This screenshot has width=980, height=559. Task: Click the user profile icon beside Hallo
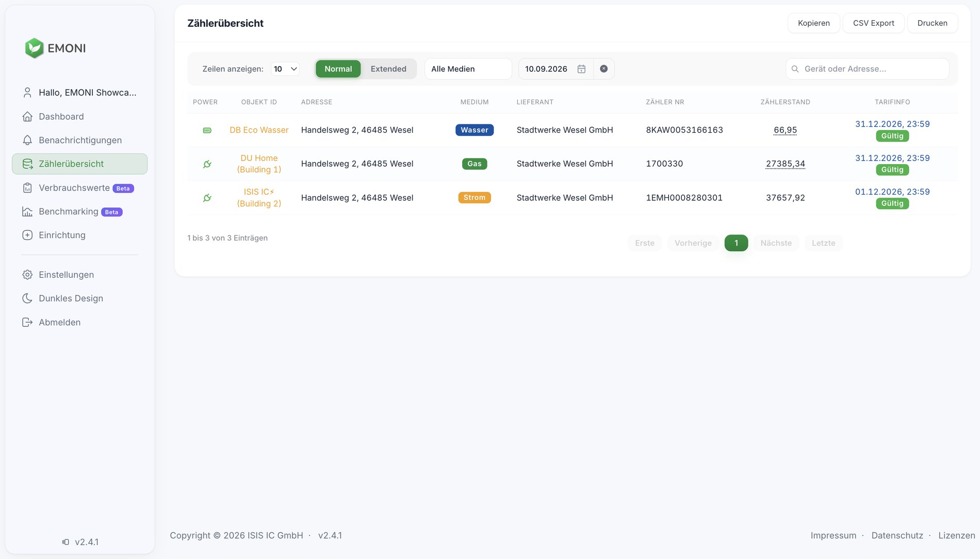[27, 92]
